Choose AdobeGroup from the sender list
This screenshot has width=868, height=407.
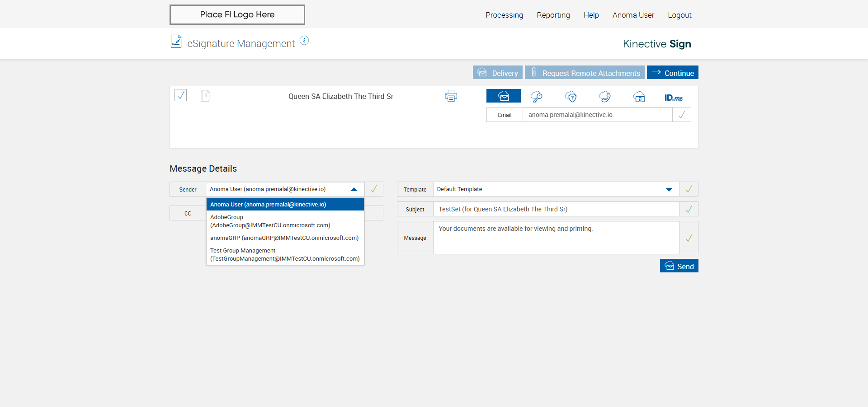point(270,221)
